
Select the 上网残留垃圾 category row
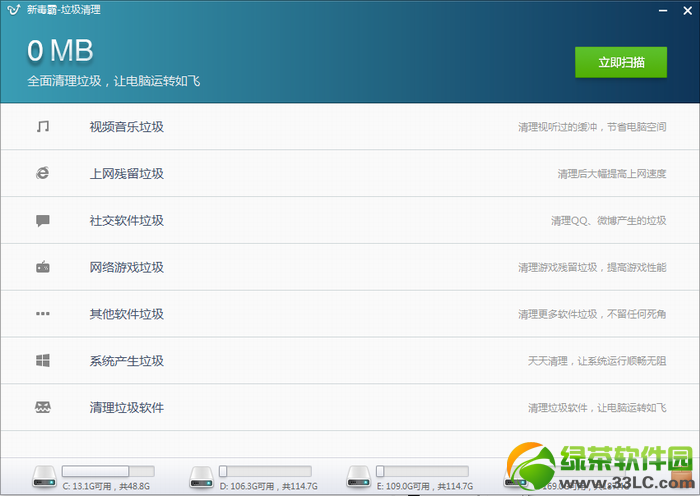(x=350, y=174)
